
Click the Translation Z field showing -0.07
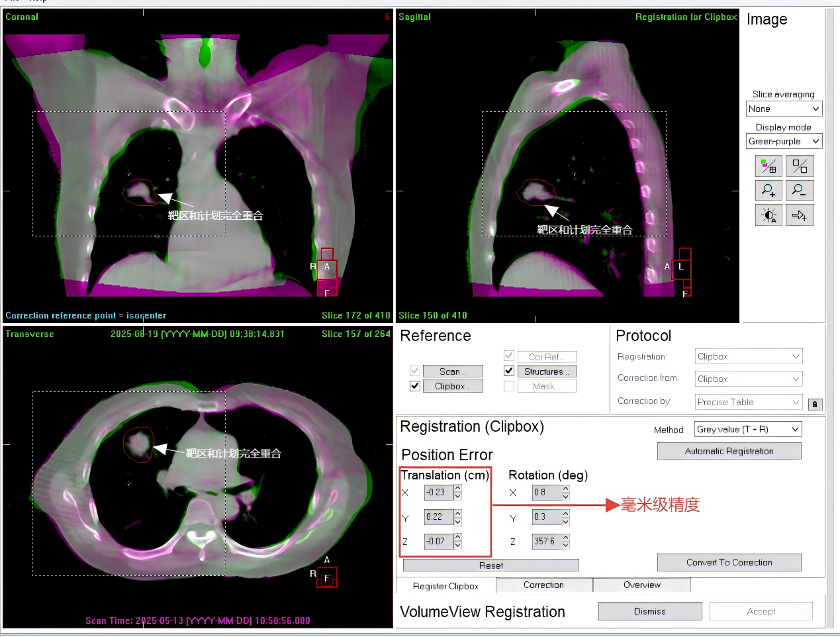click(439, 541)
